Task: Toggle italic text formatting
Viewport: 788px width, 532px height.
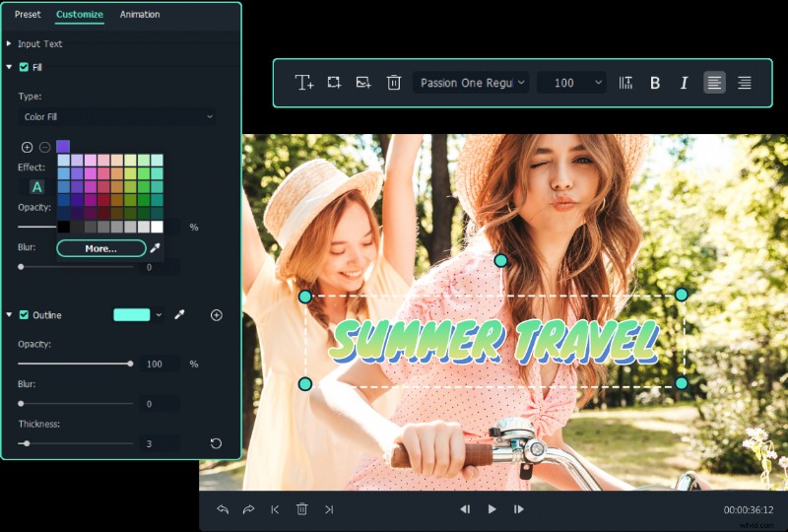Action: pyautogui.click(x=684, y=83)
